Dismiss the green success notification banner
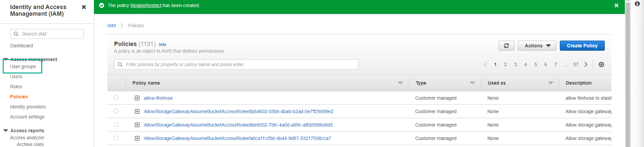 pos(616,5)
